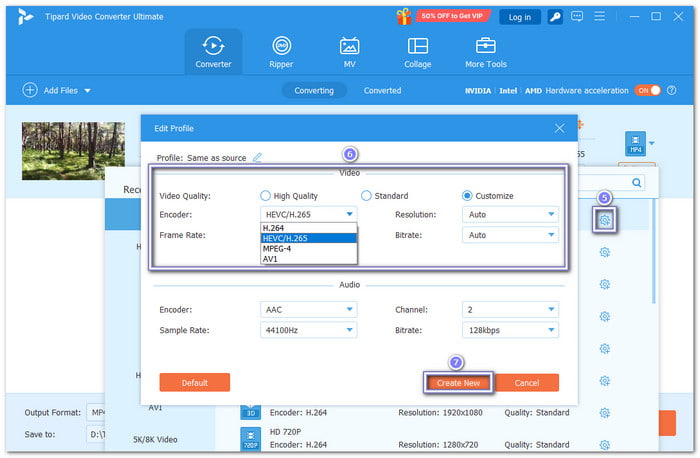
Task: Click the highlighted gear settings icon
Action: tap(603, 221)
